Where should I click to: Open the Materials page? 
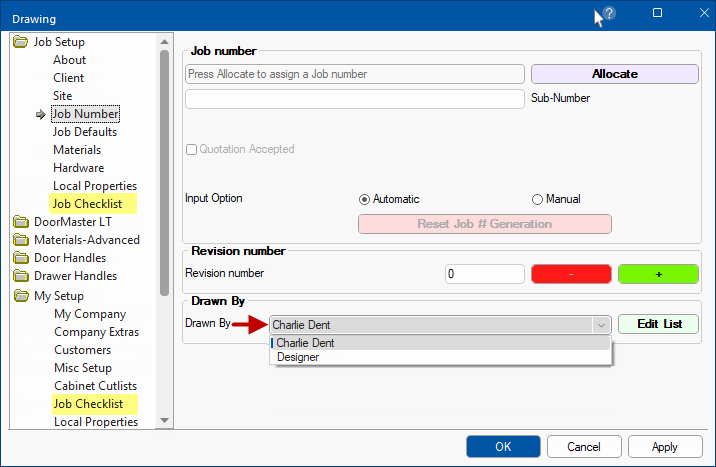coord(77,150)
